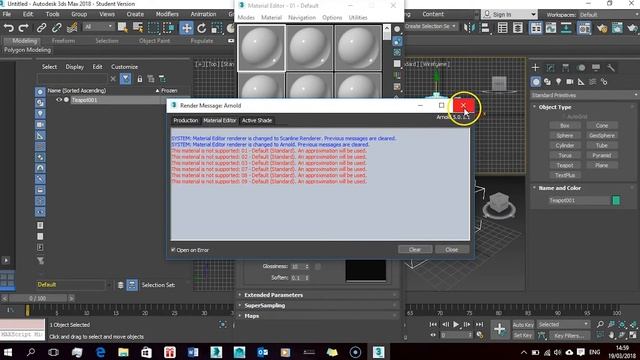Edit the Teapot001 object name field
Image resolution: width=640 pixels, height=360 pixels.
pos(579,200)
